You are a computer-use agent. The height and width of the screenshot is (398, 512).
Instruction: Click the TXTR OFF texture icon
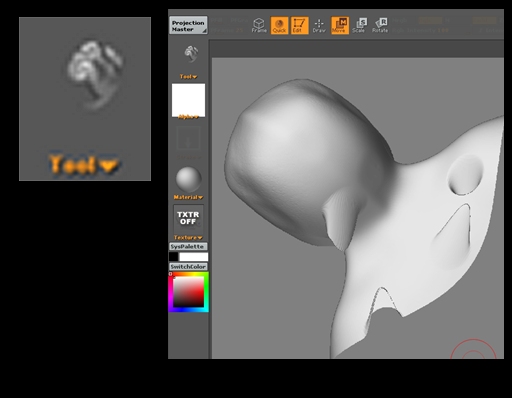188,218
